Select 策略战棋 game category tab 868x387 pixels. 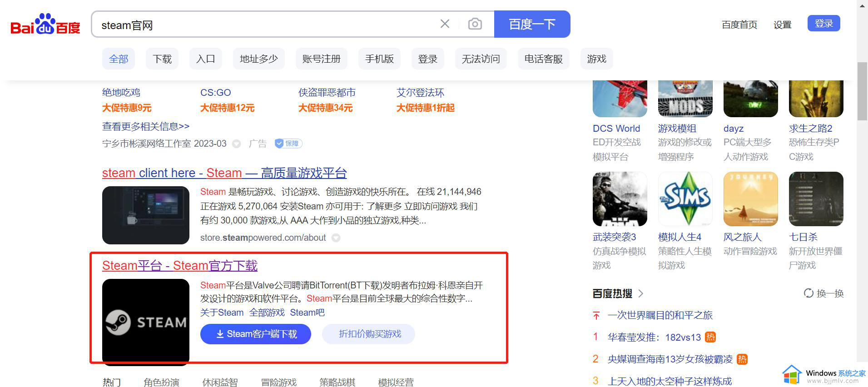pyautogui.click(x=337, y=382)
